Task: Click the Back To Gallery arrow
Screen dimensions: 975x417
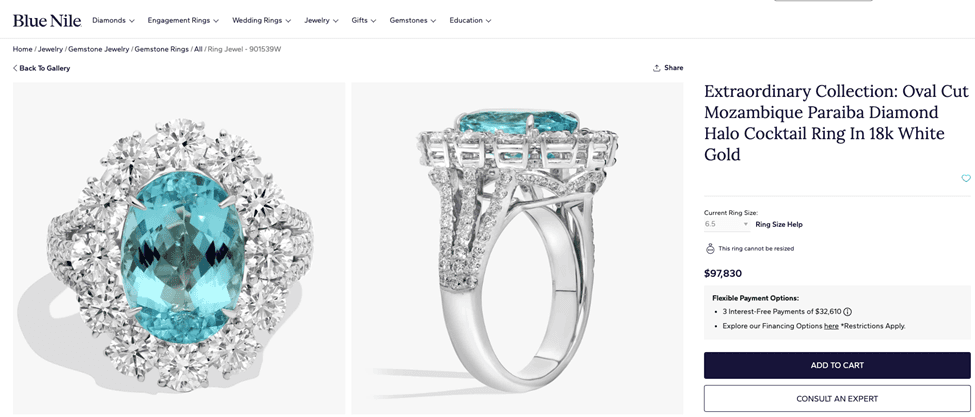Action: click(15, 68)
